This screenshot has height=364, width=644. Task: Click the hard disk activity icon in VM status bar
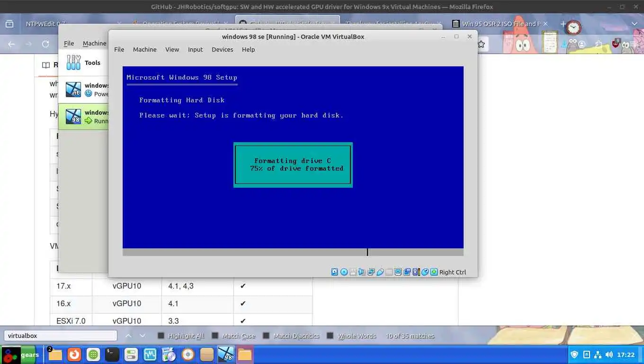coord(335,272)
